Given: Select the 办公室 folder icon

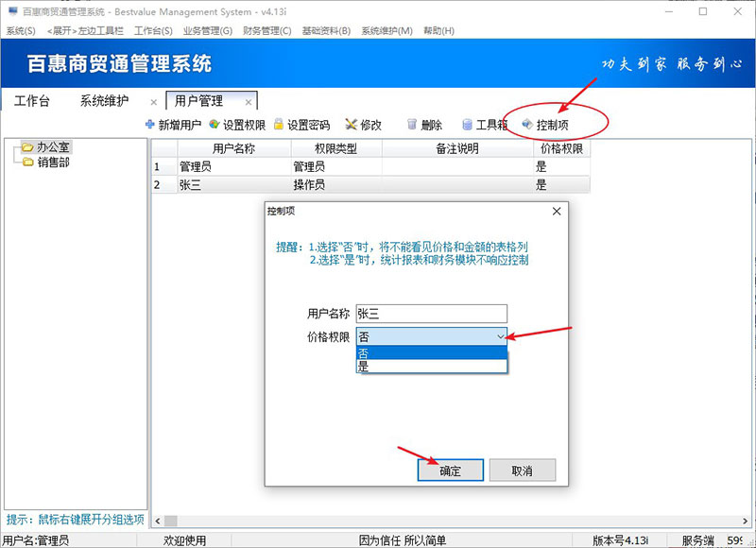Looking at the screenshot, I should pyautogui.click(x=27, y=147).
